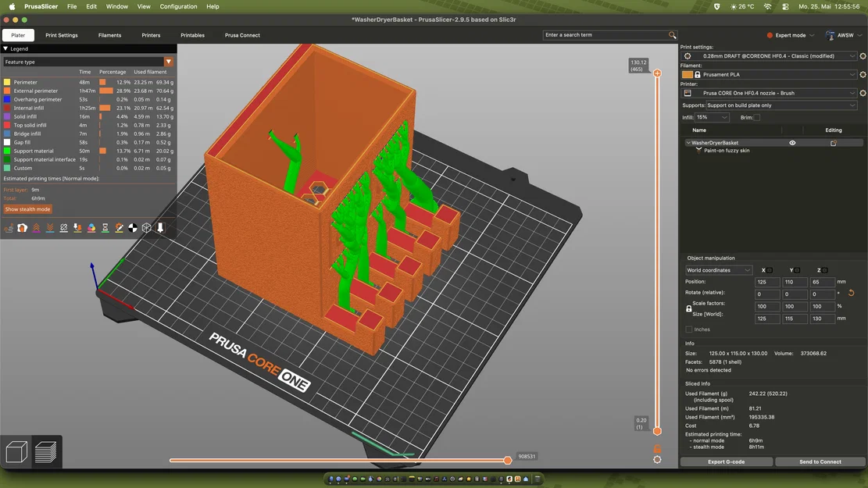Open the Feature type view dropdown

(88, 62)
